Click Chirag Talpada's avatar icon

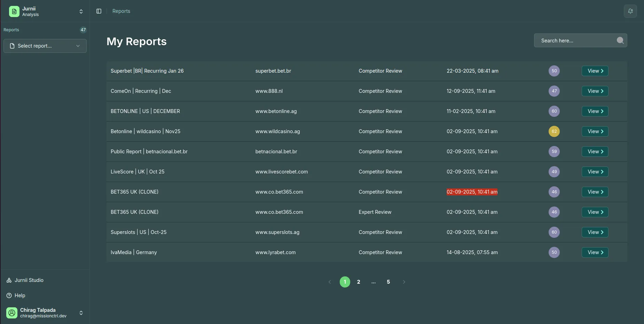11,313
